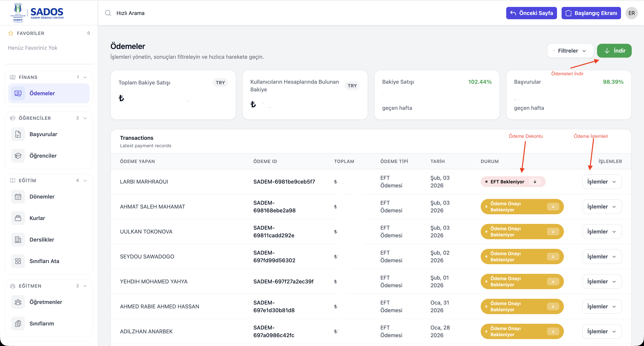
Task: Open the Filtreler dropdown
Action: (x=570, y=51)
